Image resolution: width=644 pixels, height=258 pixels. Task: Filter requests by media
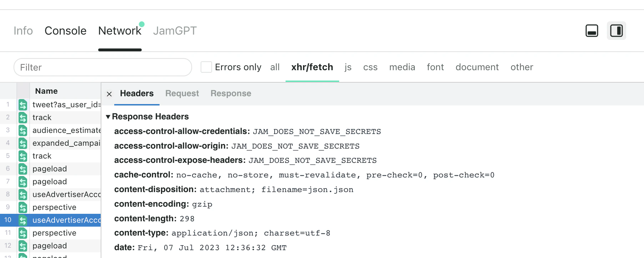402,67
